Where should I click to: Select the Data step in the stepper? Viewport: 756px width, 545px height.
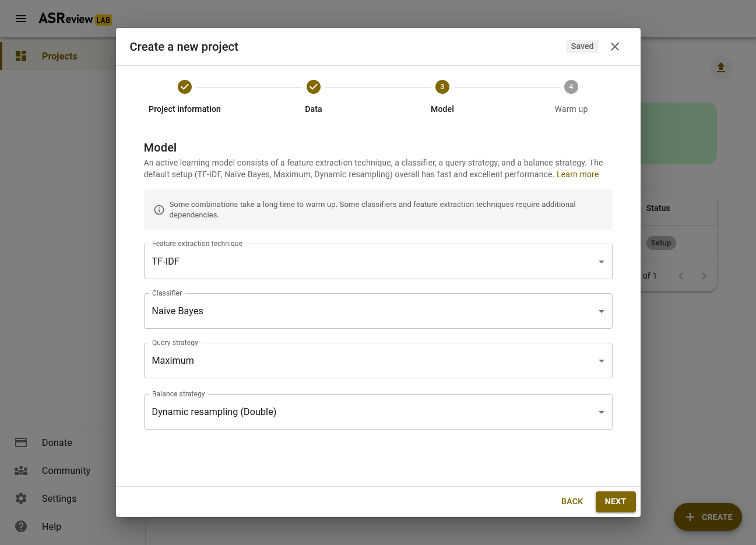coord(314,97)
